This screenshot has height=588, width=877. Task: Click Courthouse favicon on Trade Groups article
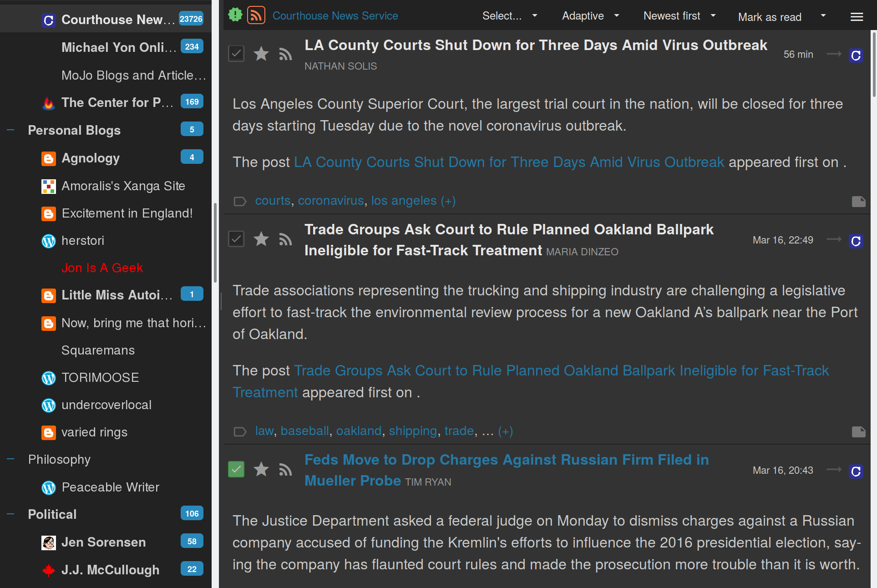click(x=856, y=241)
